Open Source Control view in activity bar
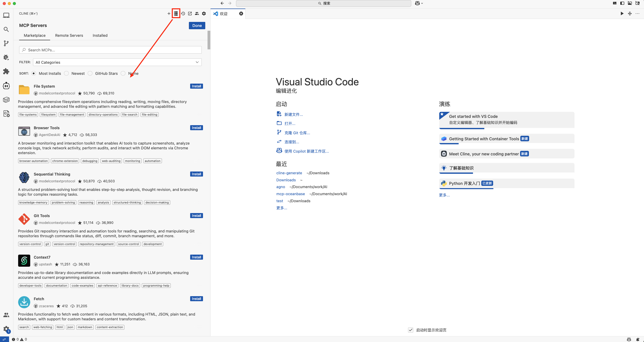 6,43
